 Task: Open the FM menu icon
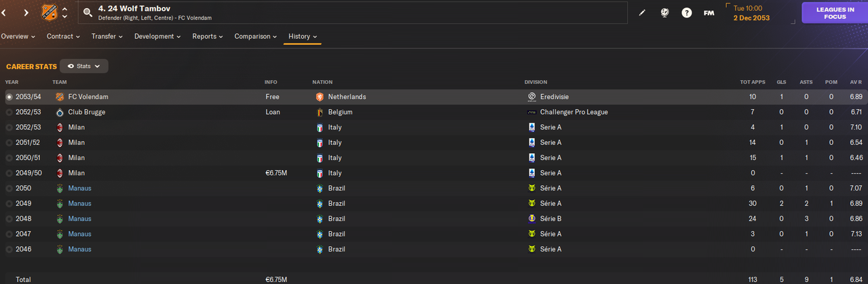click(x=709, y=13)
